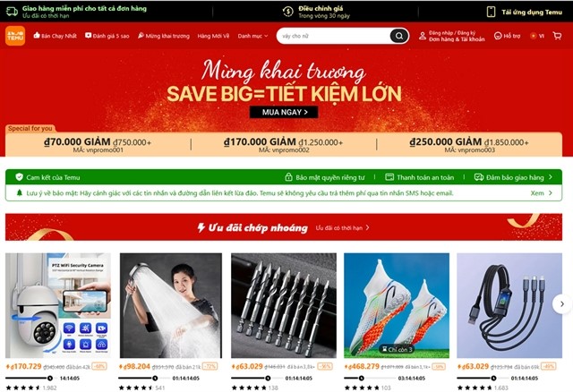This screenshot has height=392, width=573.
Task: Open the shopping cart icon
Action: point(557,36)
